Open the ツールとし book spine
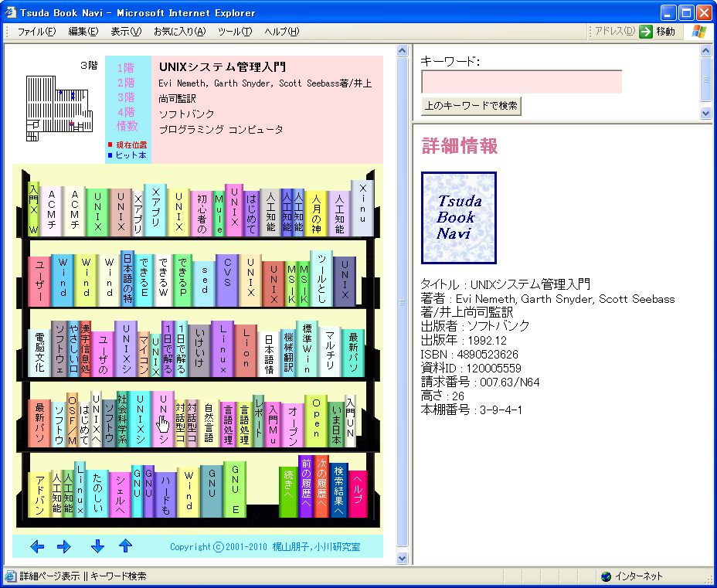717x588 pixels. (321, 278)
